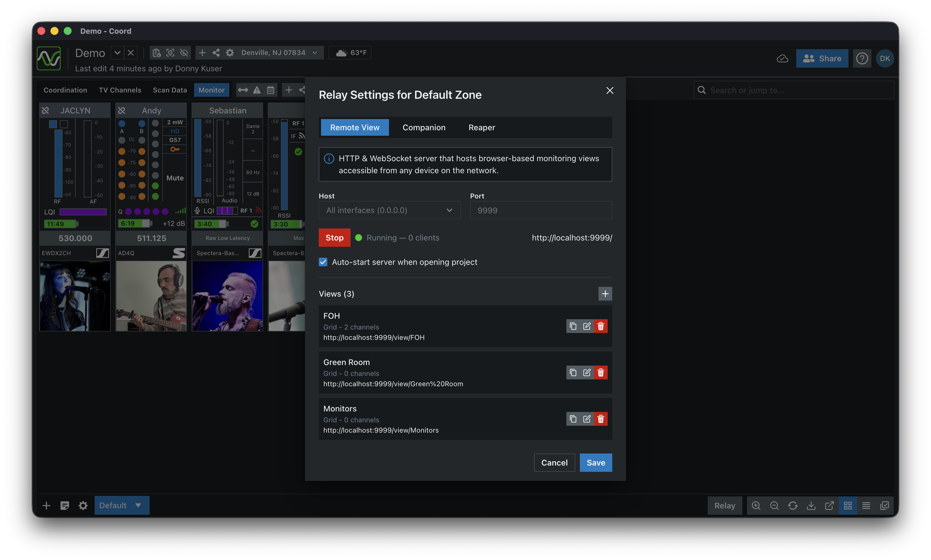This screenshot has height=560, width=931.
Task: Save the relay settings
Action: pos(596,463)
